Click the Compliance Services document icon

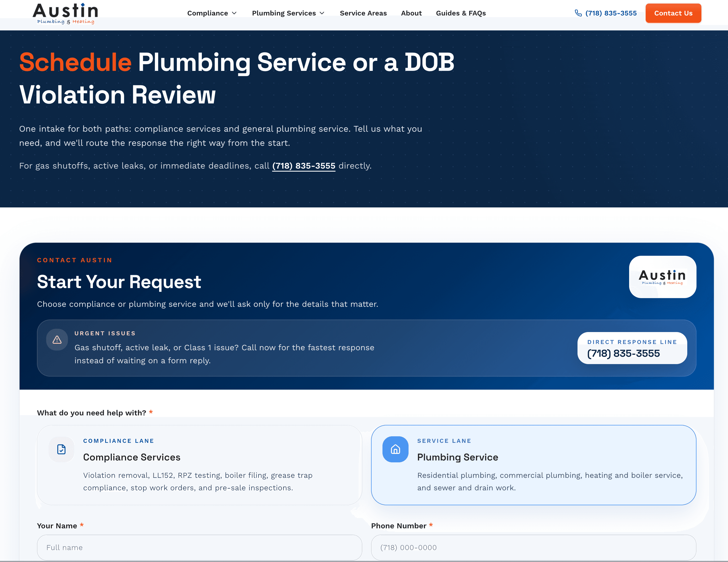(61, 449)
